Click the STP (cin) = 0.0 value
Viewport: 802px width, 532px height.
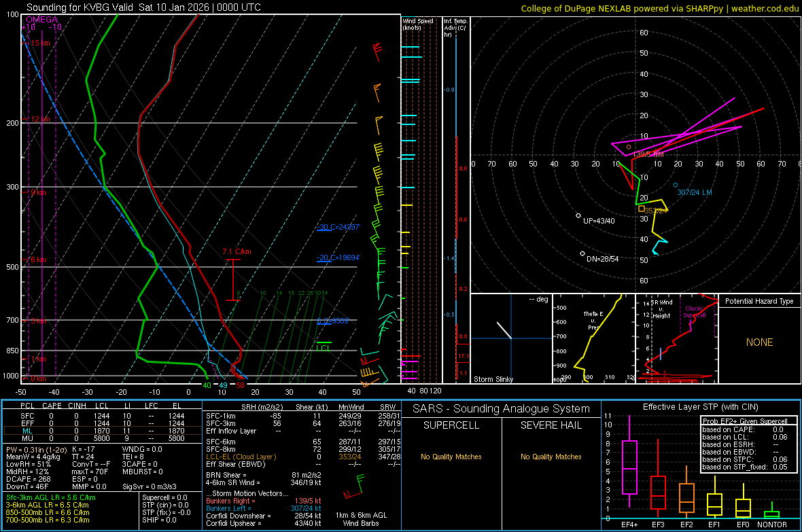coord(165,505)
